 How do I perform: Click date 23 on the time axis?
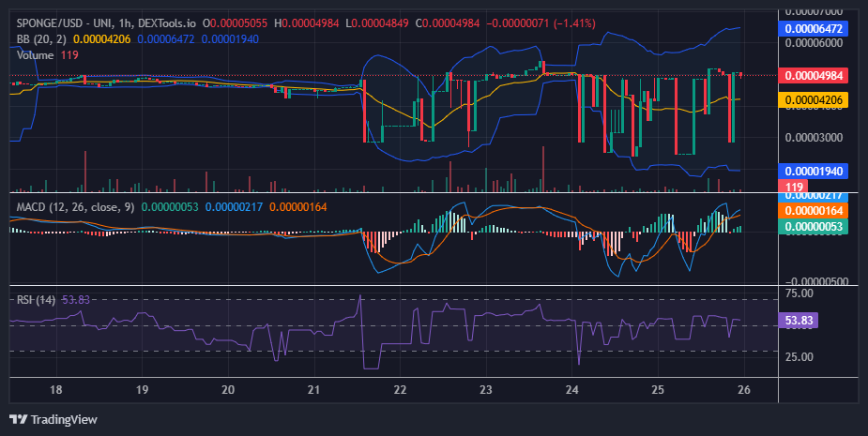pos(486,389)
